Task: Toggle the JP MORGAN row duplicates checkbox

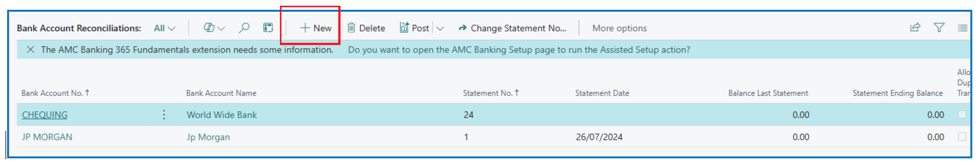Action: [962, 137]
